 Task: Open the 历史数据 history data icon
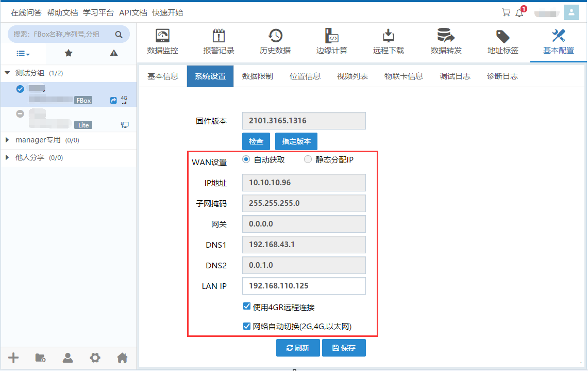pos(275,36)
